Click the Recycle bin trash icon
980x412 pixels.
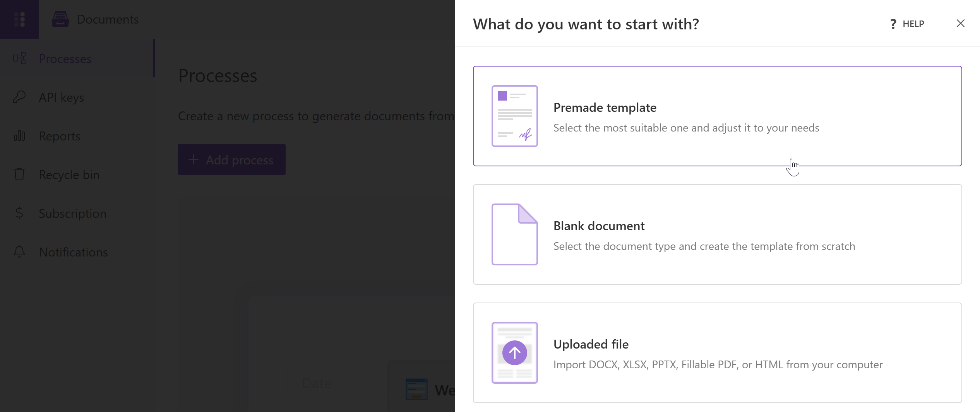[x=19, y=174]
